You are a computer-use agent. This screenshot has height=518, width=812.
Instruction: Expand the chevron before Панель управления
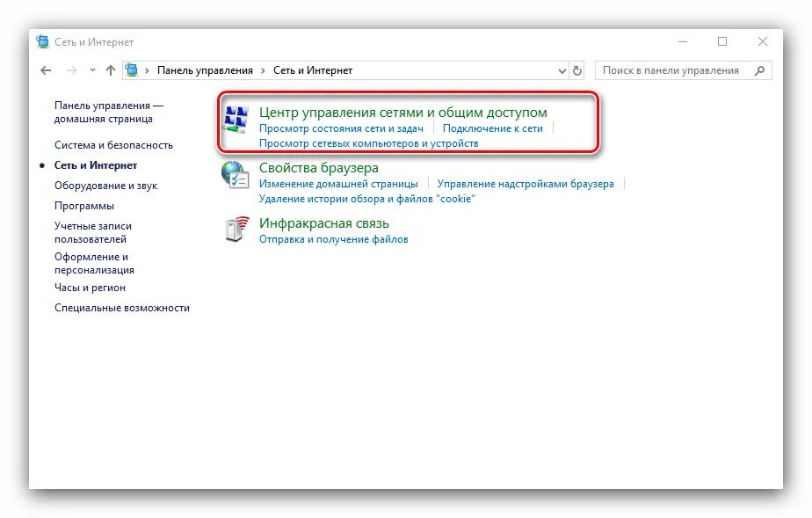[147, 70]
